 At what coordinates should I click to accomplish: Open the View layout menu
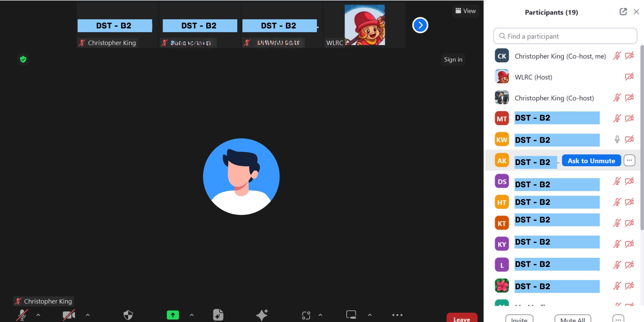coord(466,11)
